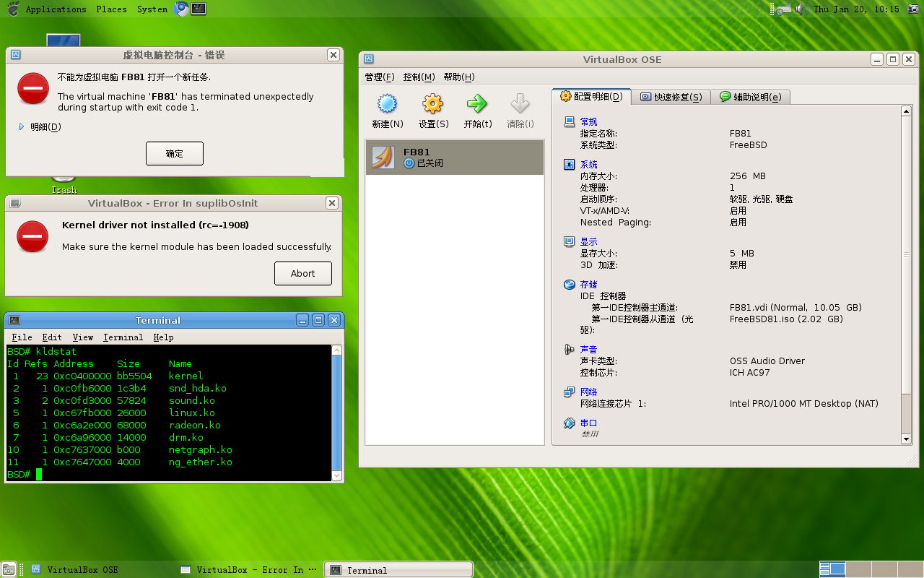Launch the web browser panel icon
This screenshot has width=924, height=578.
(x=181, y=9)
